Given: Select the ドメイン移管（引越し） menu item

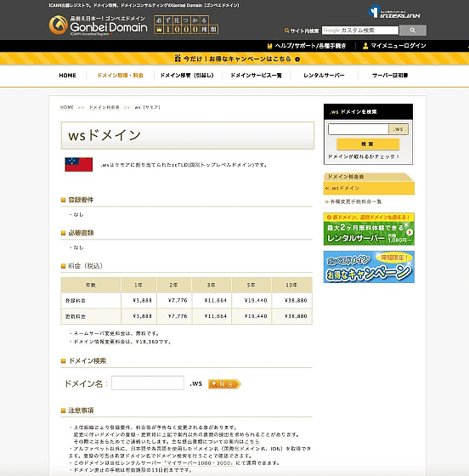Looking at the screenshot, I should [x=187, y=76].
